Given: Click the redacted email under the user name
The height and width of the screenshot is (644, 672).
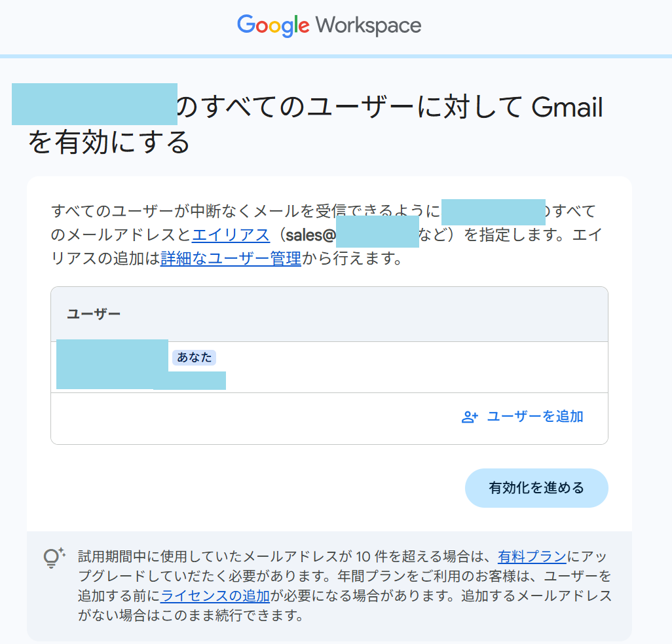Looking at the screenshot, I should pos(190,381).
